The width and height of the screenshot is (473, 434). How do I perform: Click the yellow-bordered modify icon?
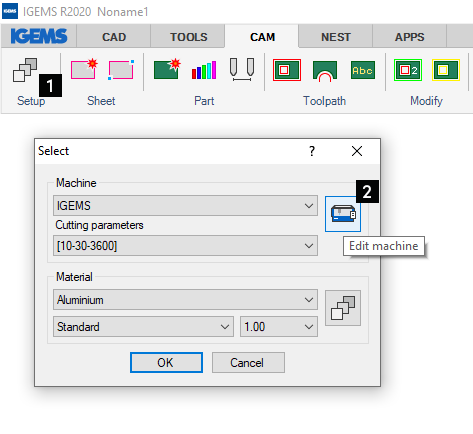point(446,70)
